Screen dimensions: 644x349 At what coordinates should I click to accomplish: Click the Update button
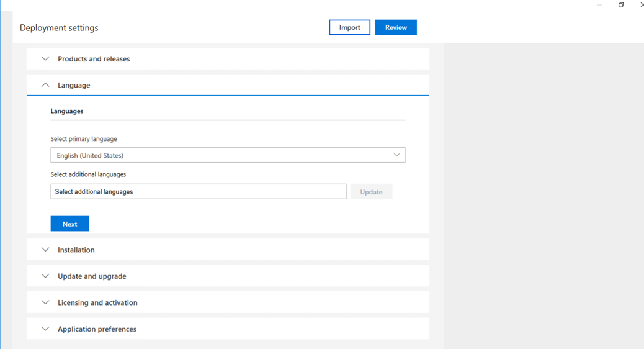[x=371, y=191]
